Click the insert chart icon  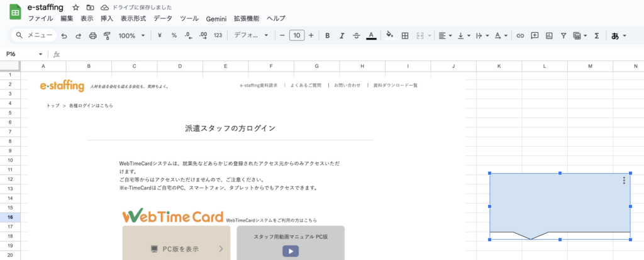(549, 36)
